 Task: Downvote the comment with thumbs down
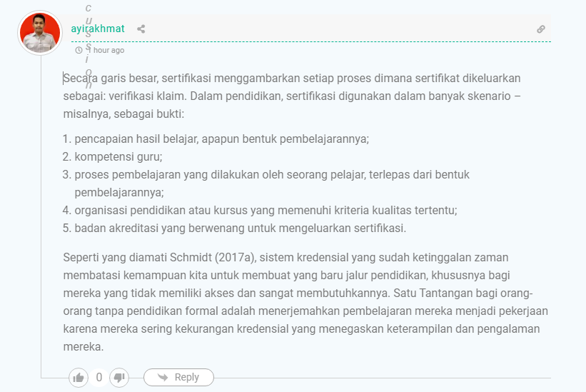tap(119, 378)
